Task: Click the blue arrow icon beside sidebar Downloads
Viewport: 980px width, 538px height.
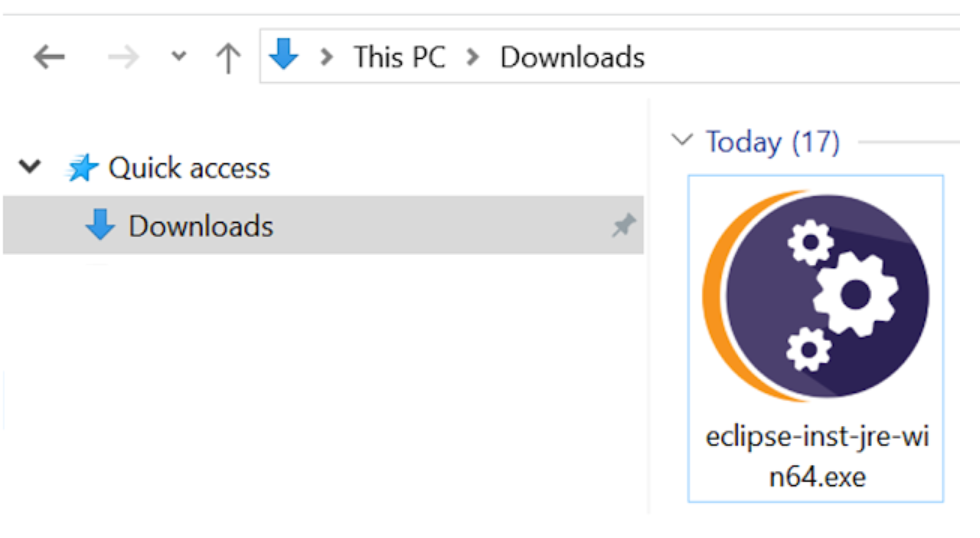Action: pos(100,224)
